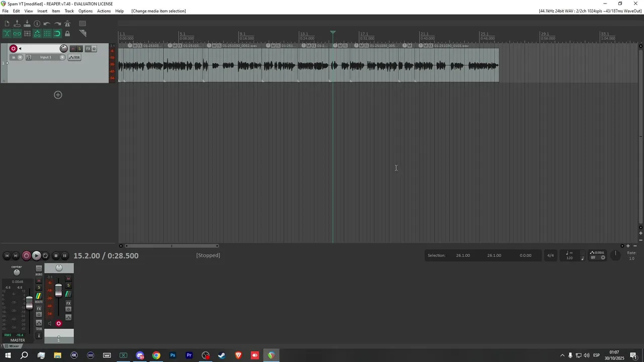Go to project end transport button
Image resolution: width=644 pixels, height=362 pixels.
(x=16, y=255)
